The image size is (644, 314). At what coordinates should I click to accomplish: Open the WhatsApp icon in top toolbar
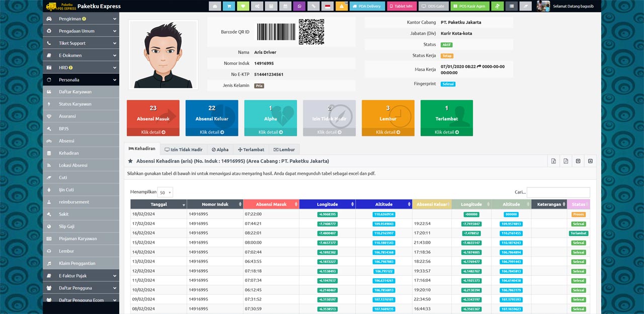tap(299, 7)
